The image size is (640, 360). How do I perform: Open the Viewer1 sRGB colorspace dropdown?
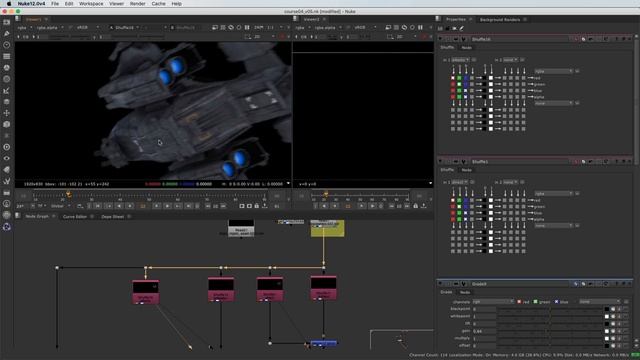(87, 28)
